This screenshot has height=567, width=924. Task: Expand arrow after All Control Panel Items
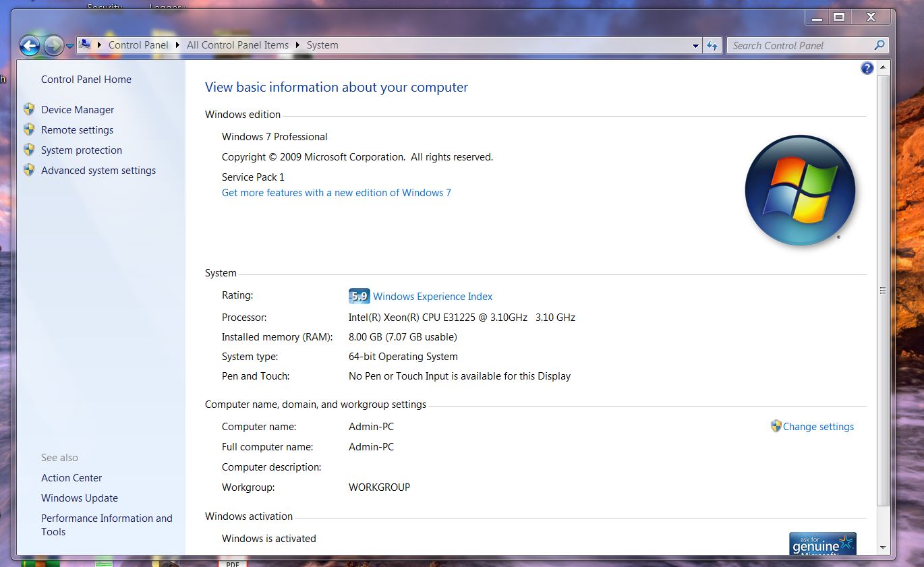pos(298,45)
